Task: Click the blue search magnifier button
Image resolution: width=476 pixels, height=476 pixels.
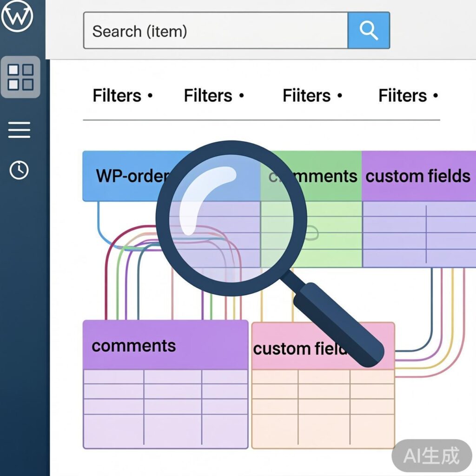Action: (x=368, y=31)
